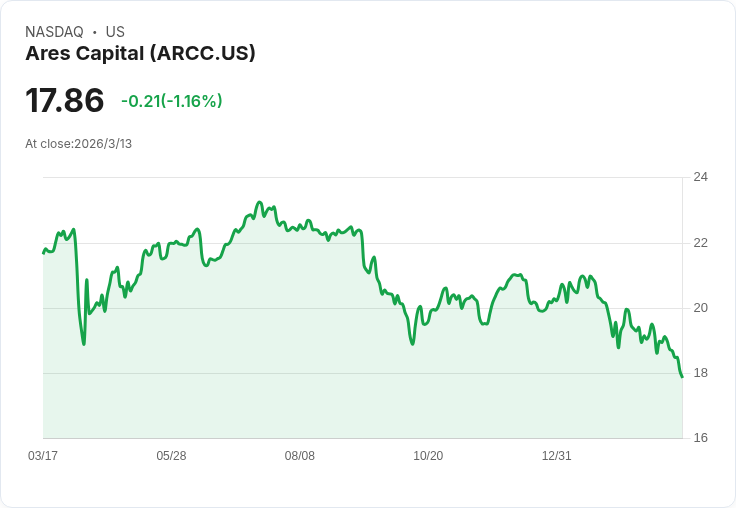Click the 03/17 date on x-axis
The height and width of the screenshot is (508, 736).
coord(43,456)
